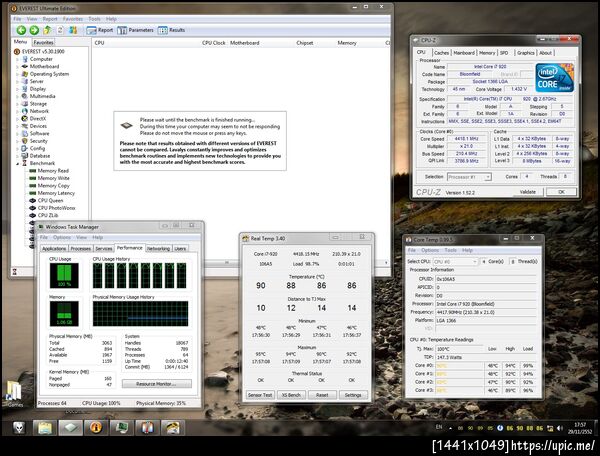Click Real Temp XS Bench button
The width and height of the screenshot is (600, 456).
pos(291,395)
